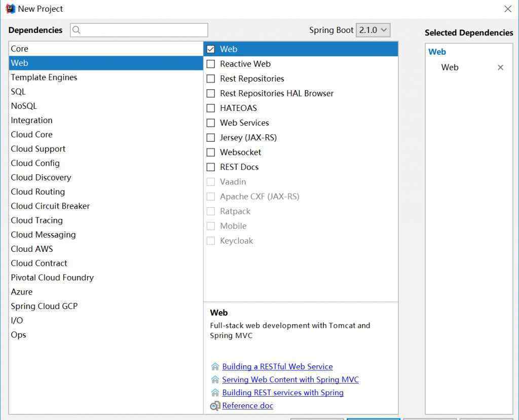519x420 pixels.
Task: Select the Web category in the list
Action: click(x=106, y=63)
